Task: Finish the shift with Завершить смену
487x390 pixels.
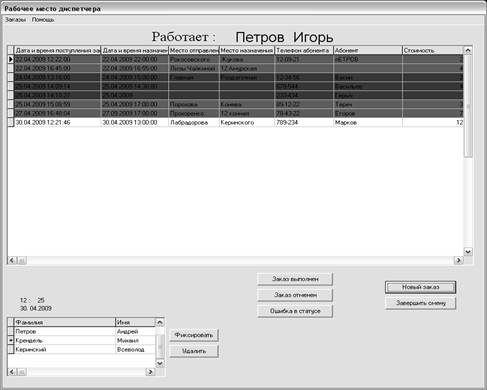Action: (420, 303)
